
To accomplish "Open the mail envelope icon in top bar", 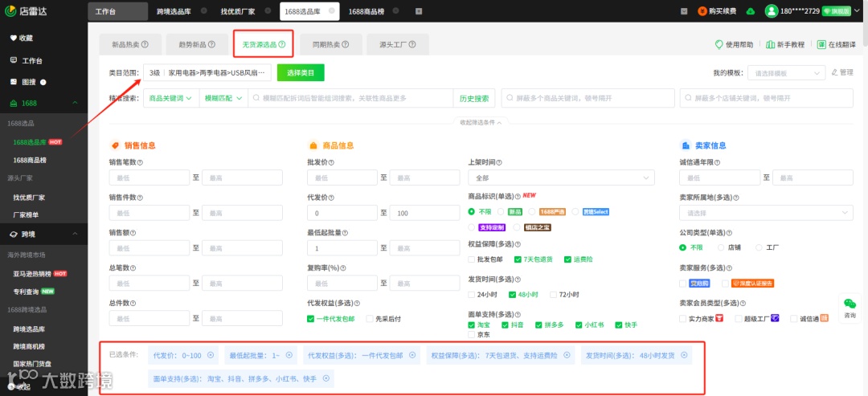I will 684,11.
